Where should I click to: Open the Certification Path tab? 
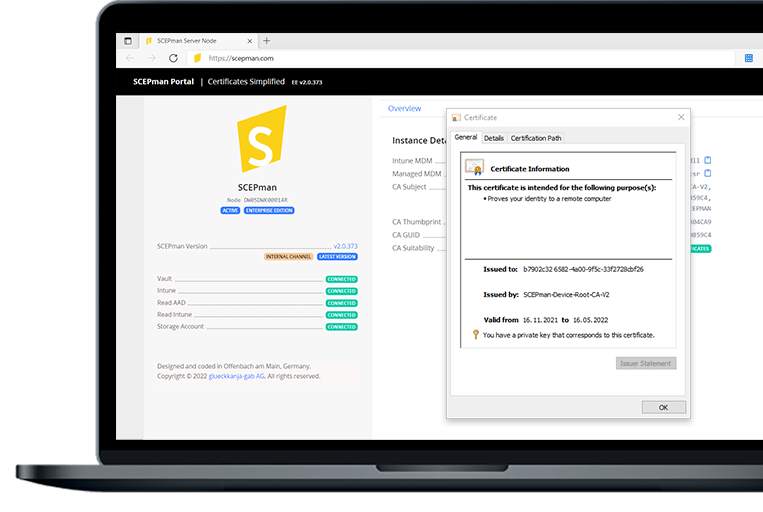coord(536,138)
